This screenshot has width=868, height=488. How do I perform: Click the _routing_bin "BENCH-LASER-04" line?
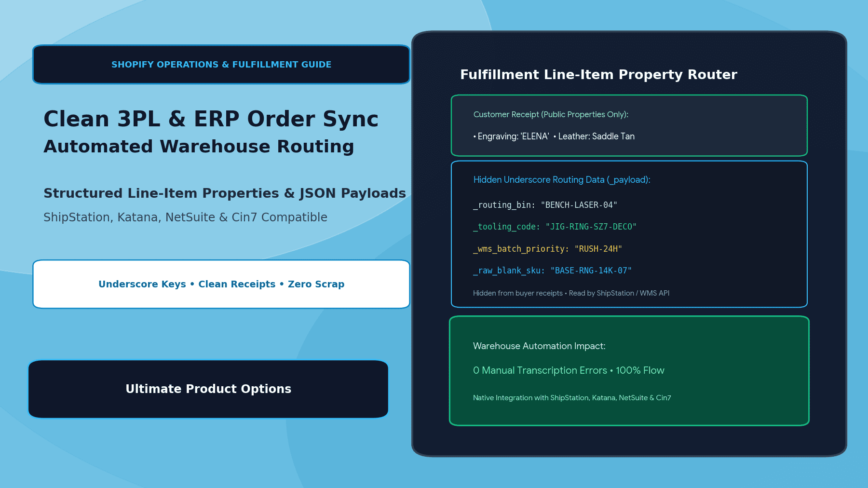tap(545, 205)
